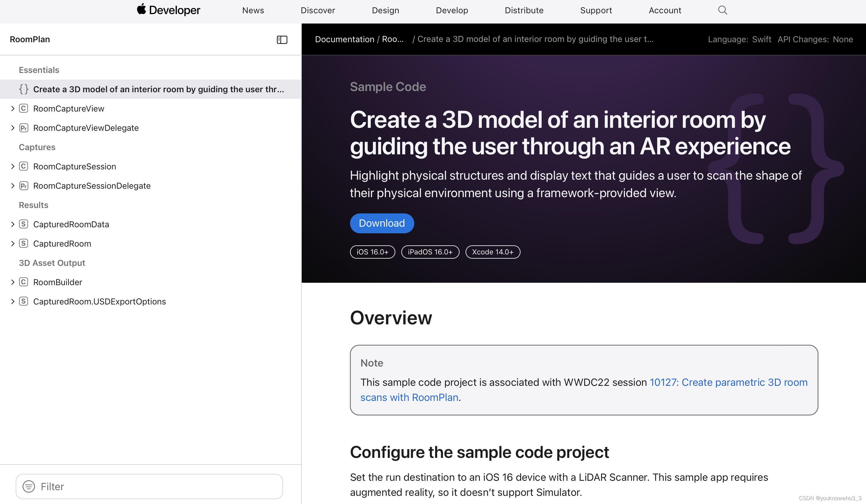The image size is (866, 504).
Task: Click the filter icon in Filter field
Action: [29, 487]
